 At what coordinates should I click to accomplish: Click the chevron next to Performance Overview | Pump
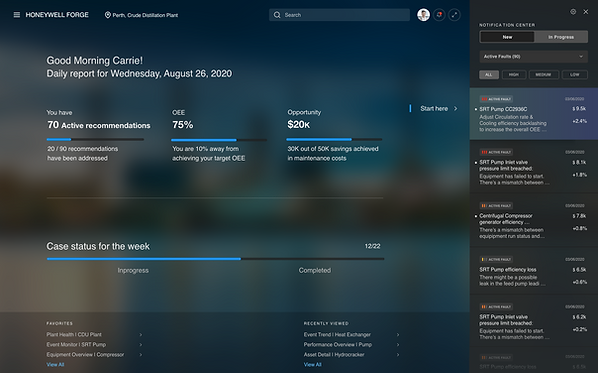point(398,344)
